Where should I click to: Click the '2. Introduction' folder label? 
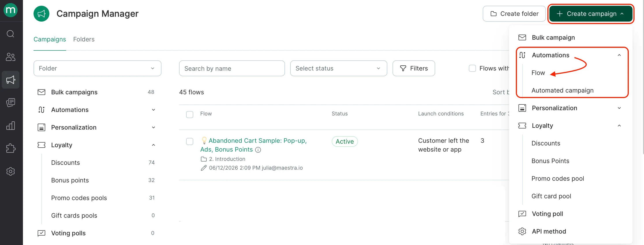[x=227, y=159]
